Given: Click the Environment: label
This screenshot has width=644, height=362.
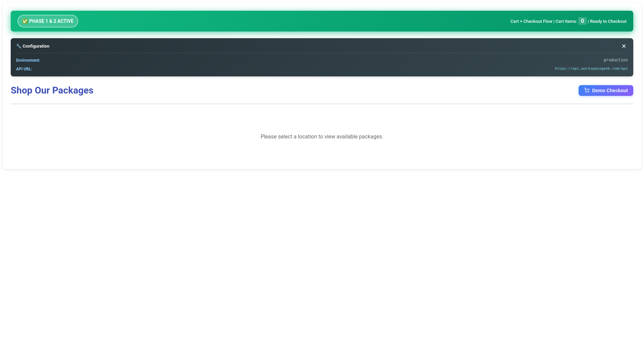Looking at the screenshot, I should click(28, 60).
